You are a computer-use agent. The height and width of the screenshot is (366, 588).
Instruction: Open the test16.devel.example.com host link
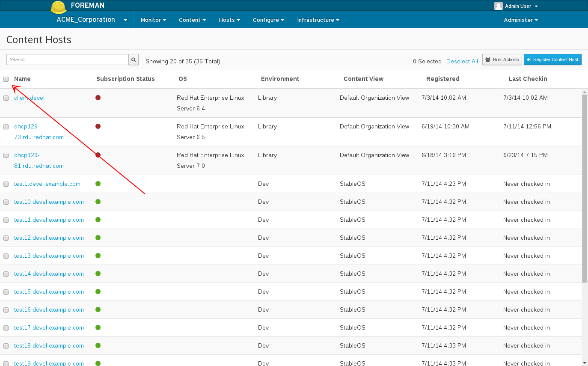[x=49, y=309]
